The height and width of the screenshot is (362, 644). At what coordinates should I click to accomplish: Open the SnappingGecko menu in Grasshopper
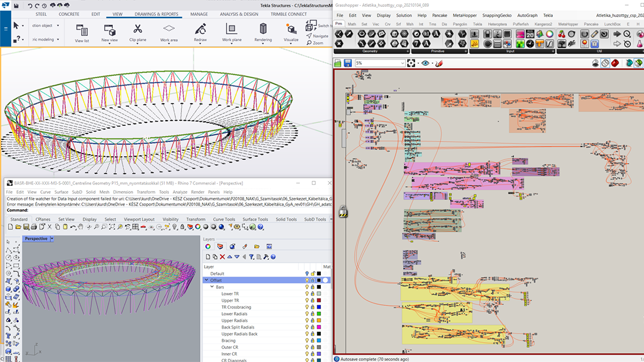pyautogui.click(x=497, y=15)
